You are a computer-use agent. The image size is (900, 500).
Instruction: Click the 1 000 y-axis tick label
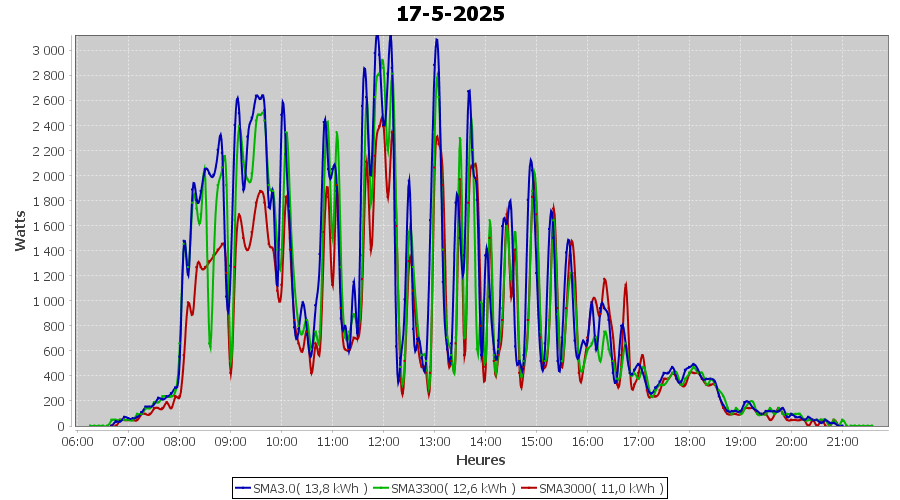point(49,301)
